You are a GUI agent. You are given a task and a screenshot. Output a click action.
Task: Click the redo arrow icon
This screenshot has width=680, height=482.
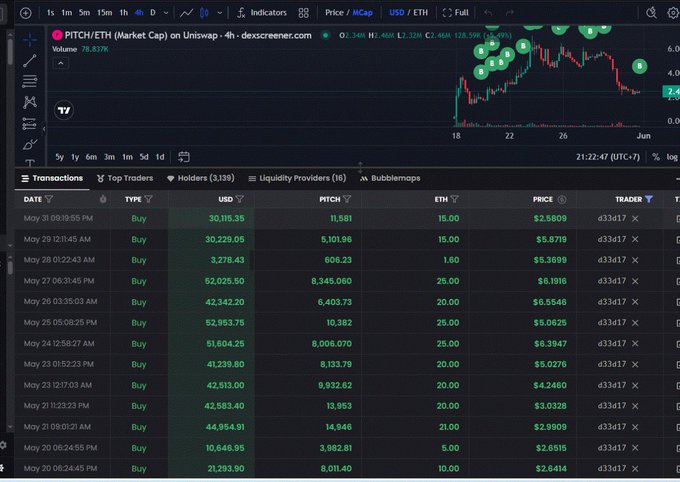[510, 13]
